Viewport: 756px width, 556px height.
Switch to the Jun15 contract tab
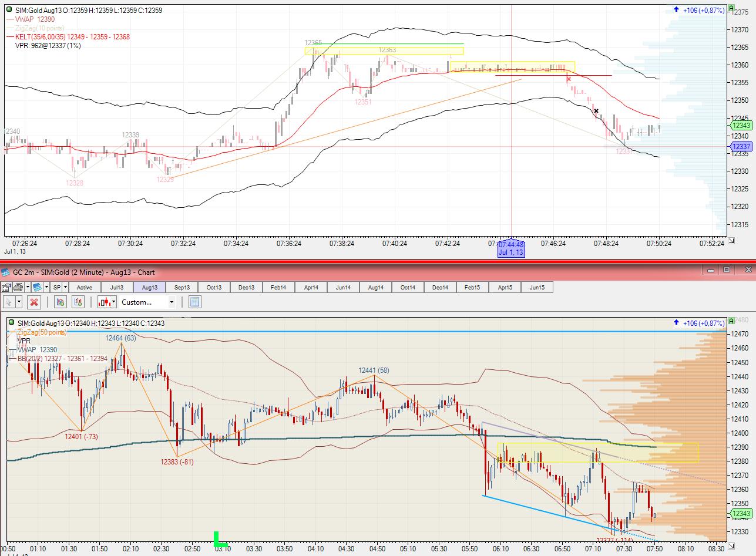point(537,287)
